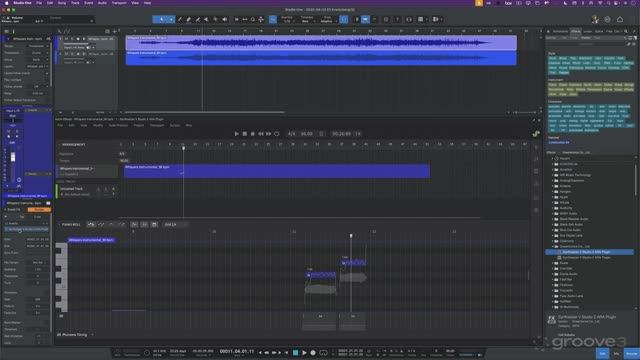
Task: Click the Browse button at bottom right
Action: [x=631, y=353]
